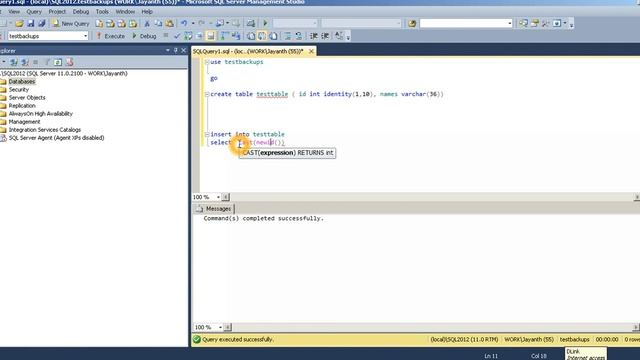
Task: Click Connect icon in Object Explorer toolbar
Action: coord(14,62)
